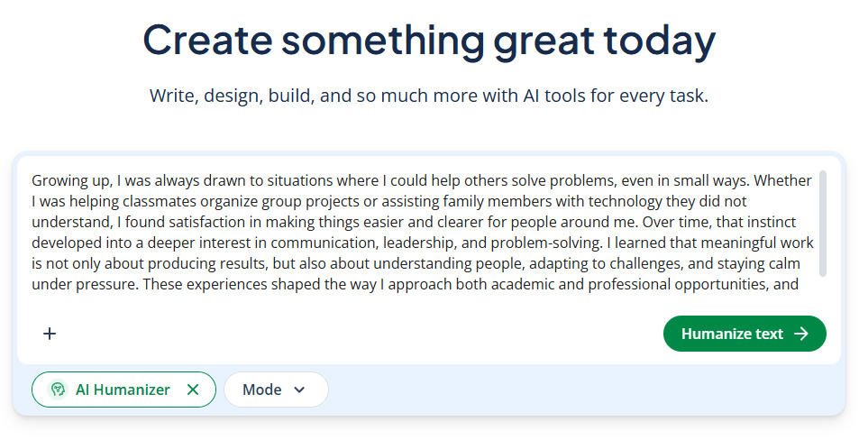Click the plus icon to add attachment
Image resolution: width=868 pixels, height=440 pixels.
pyautogui.click(x=50, y=334)
